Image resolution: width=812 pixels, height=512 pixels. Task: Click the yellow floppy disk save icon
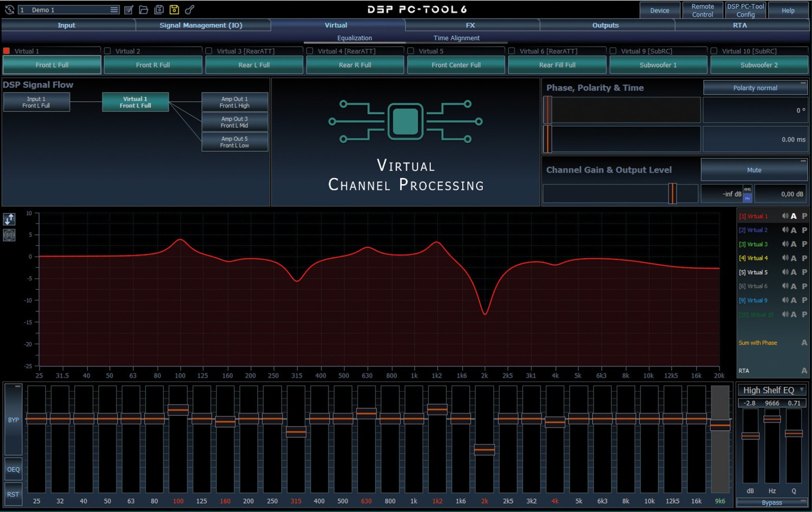click(174, 10)
